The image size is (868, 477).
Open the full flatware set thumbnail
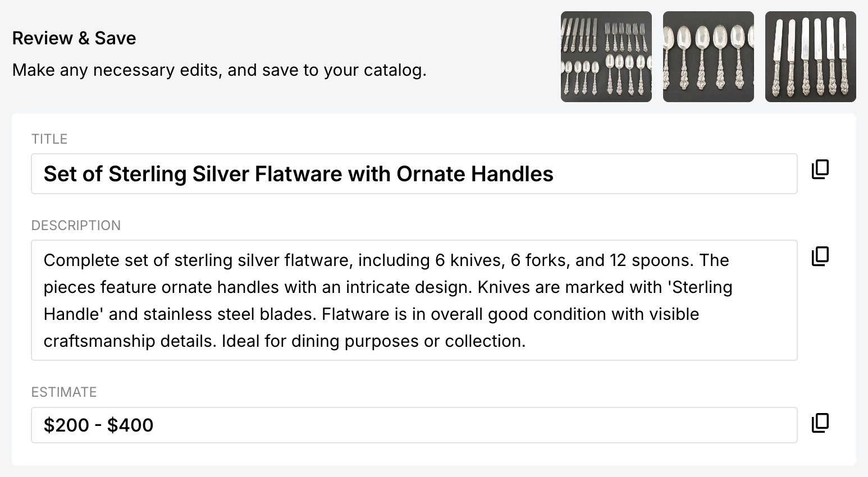[606, 57]
